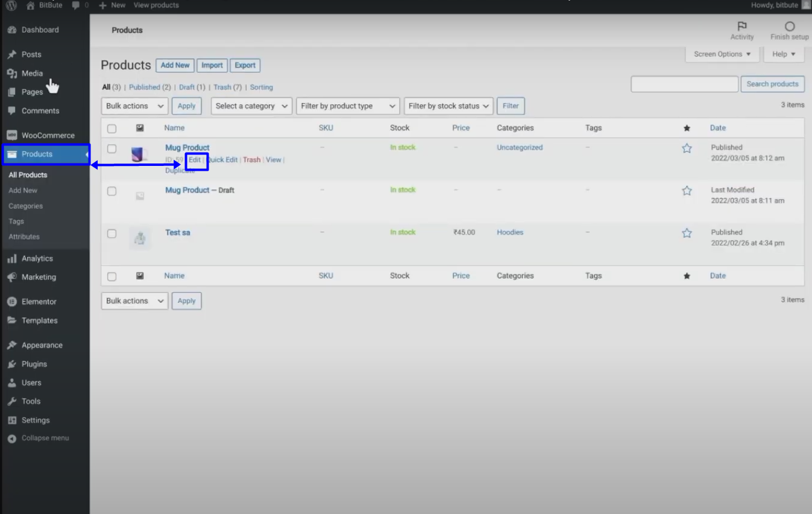Viewport: 812px width, 514px height.
Task: Check the published Mug Product row checkbox
Action: click(112, 148)
